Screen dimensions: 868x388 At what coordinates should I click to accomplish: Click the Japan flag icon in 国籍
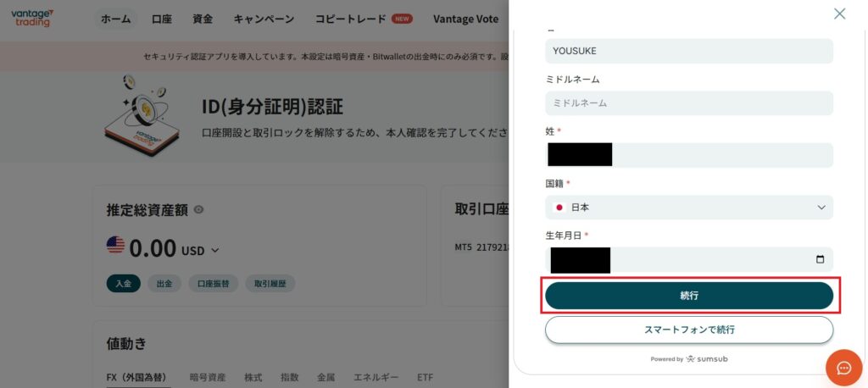coord(559,208)
